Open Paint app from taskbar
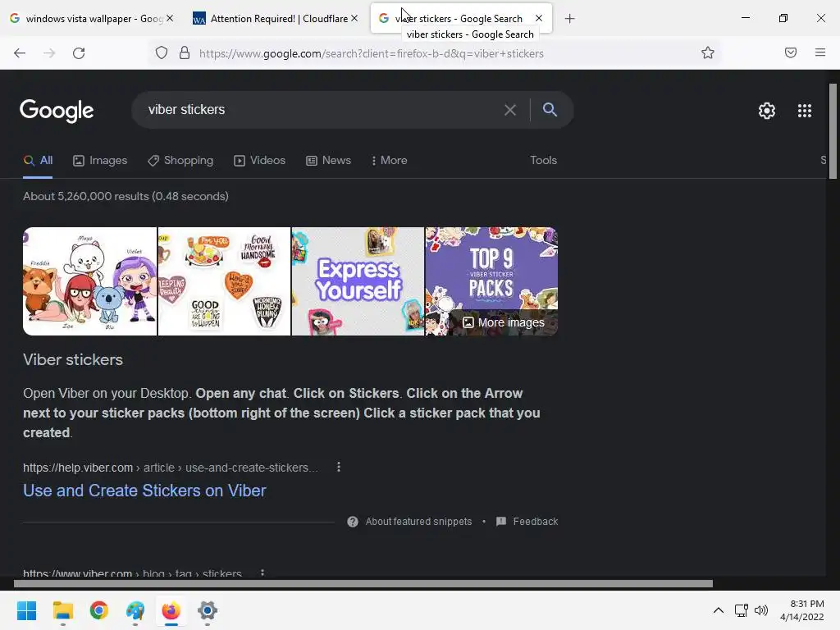The height and width of the screenshot is (630, 840). click(x=135, y=610)
